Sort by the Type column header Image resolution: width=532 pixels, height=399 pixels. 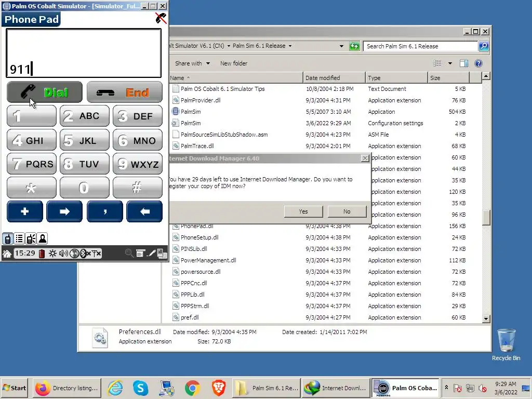pos(396,78)
